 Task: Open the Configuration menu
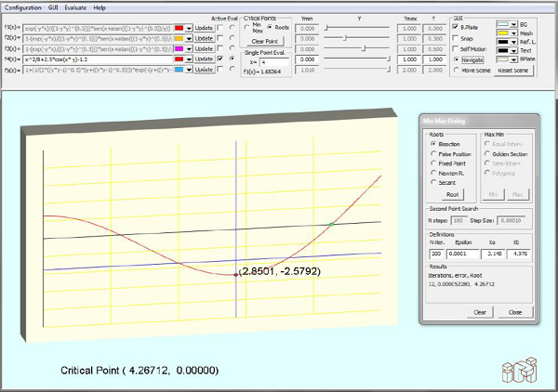pos(23,7)
